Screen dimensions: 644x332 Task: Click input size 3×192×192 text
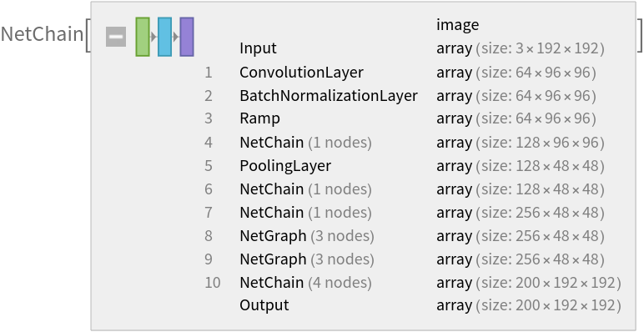click(x=540, y=48)
